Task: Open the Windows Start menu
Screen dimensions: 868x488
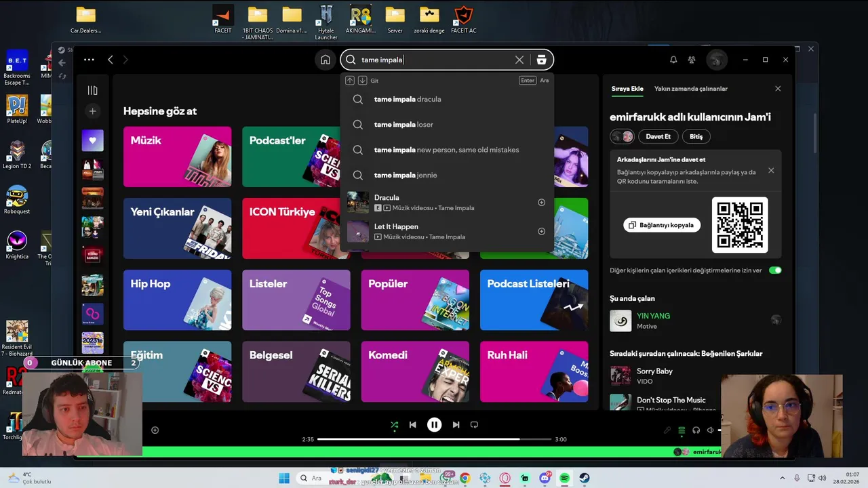Action: pyautogui.click(x=284, y=479)
